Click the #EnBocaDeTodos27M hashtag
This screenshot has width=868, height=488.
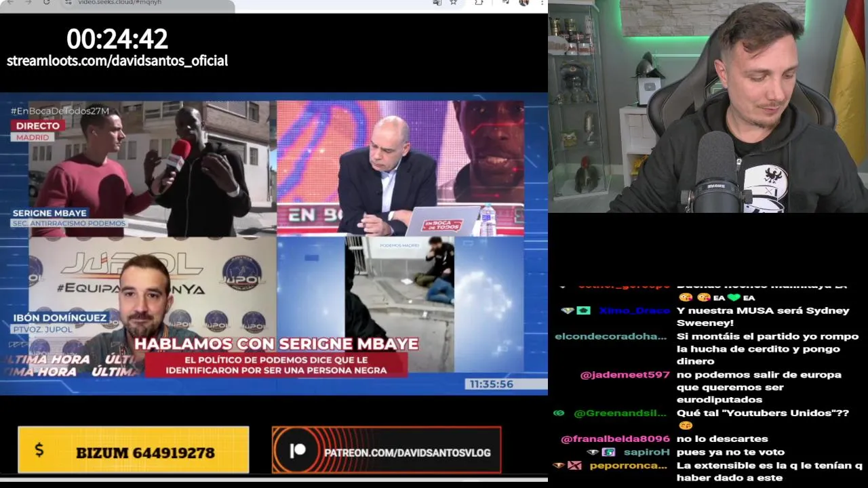click(x=60, y=111)
